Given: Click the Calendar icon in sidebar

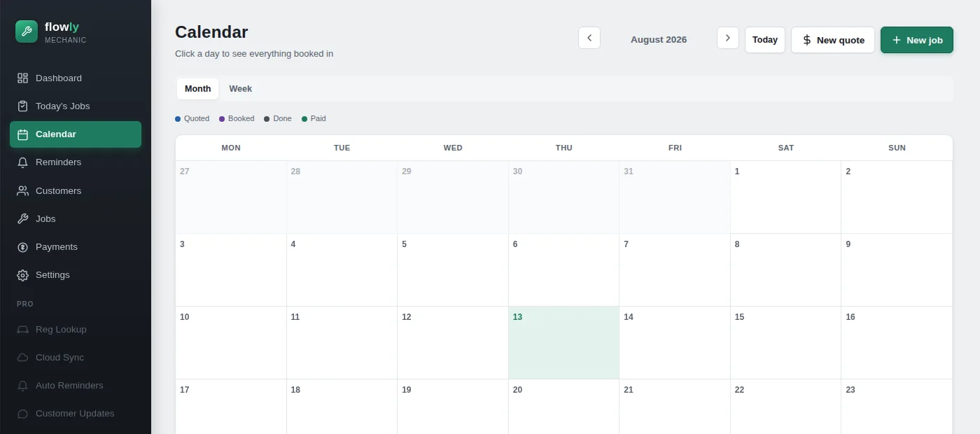Looking at the screenshot, I should (x=22, y=134).
